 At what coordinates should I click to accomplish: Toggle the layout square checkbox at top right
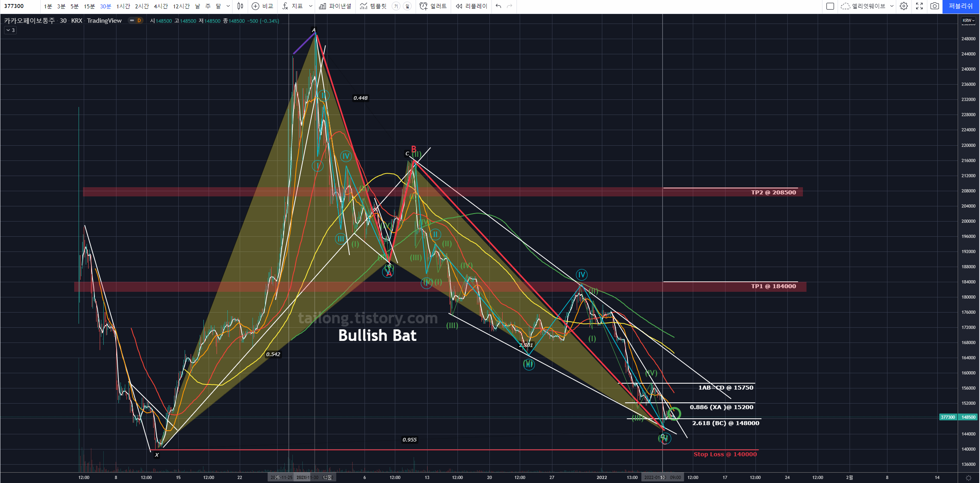[830, 6]
